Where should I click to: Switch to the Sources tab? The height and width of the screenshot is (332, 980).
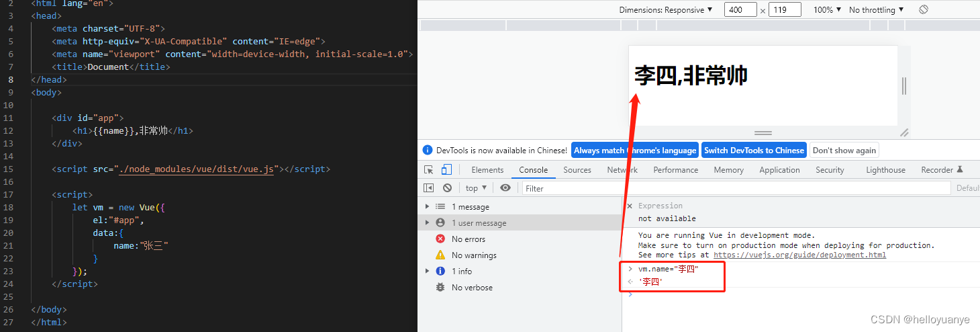[577, 170]
